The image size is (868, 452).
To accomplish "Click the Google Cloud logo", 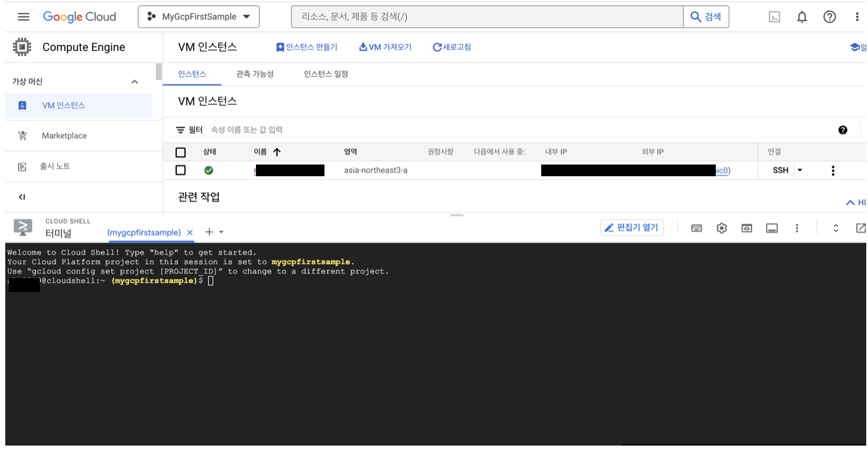I will 80,17.
